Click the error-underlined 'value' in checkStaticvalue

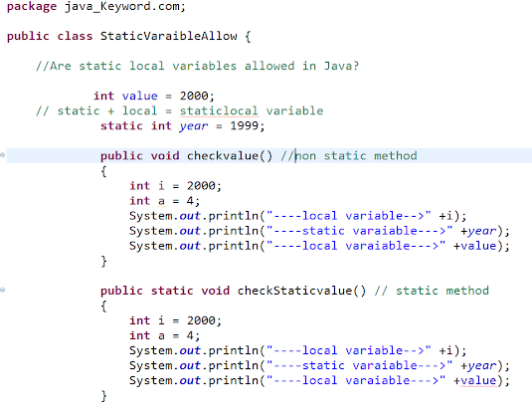[478, 380]
